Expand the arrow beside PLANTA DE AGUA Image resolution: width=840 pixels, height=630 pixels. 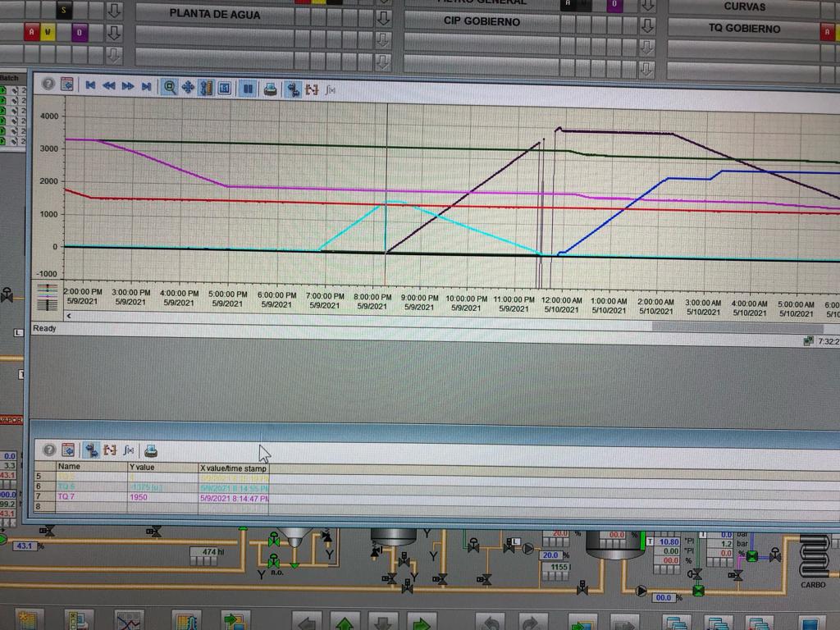click(383, 18)
